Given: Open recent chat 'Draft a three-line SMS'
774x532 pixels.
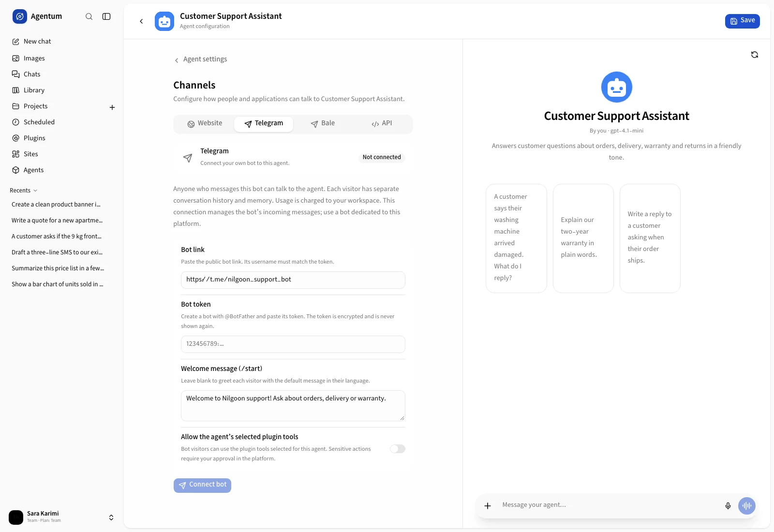Looking at the screenshot, I should (58, 252).
